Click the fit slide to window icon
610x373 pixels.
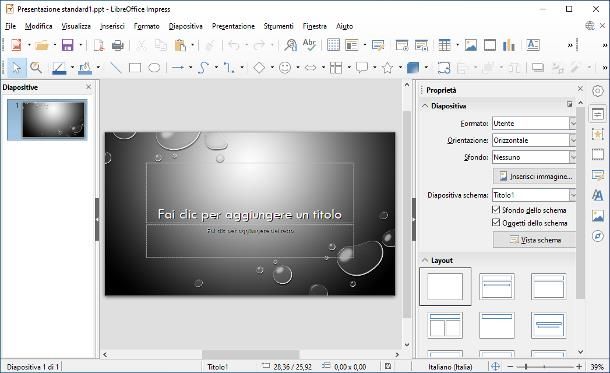click(x=495, y=366)
